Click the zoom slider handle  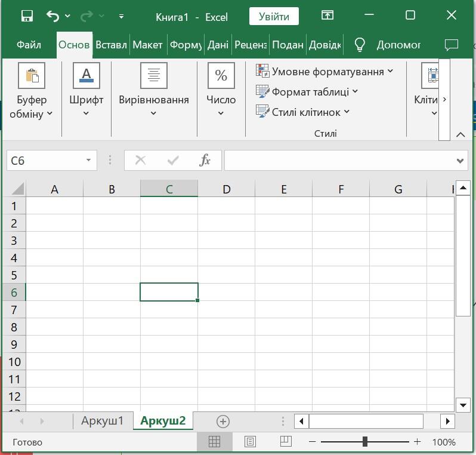pyautogui.click(x=365, y=442)
